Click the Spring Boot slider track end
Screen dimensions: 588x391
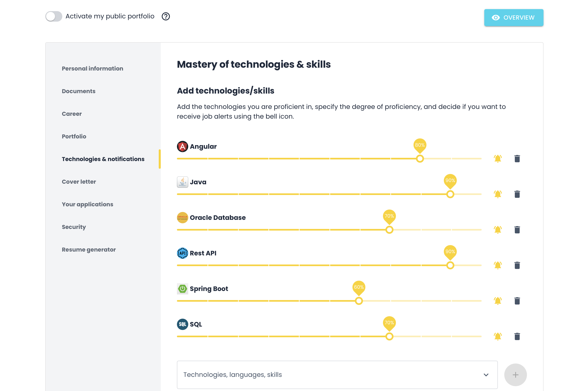click(x=480, y=301)
